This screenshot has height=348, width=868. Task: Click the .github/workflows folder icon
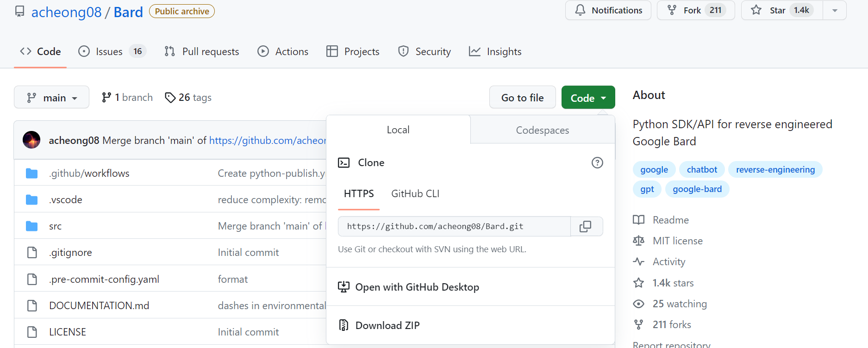pyautogui.click(x=31, y=173)
